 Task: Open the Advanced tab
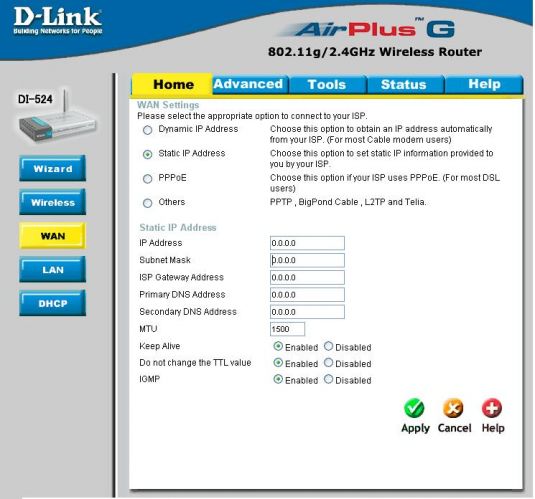tap(249, 84)
